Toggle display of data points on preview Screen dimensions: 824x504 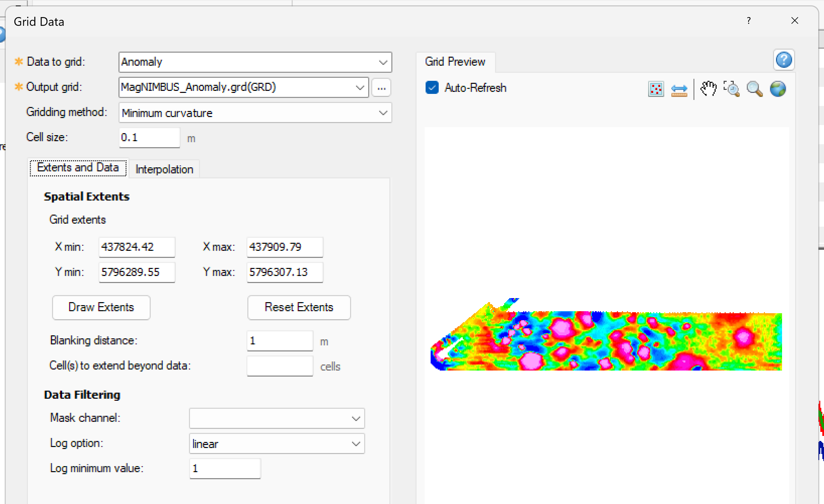coord(656,89)
